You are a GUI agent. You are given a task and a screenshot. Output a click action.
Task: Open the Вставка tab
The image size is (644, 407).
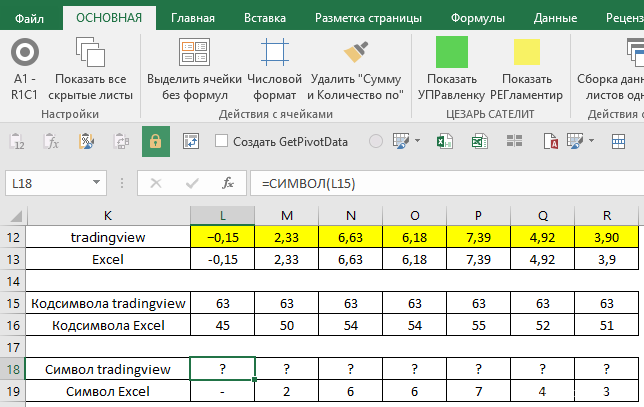coord(265,18)
